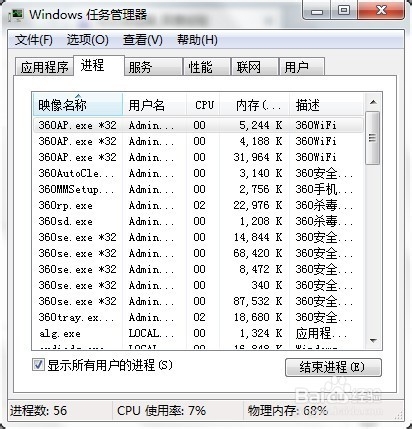
Task: Select the 360AP.exe row using 4,188 K
Action: tap(198, 141)
